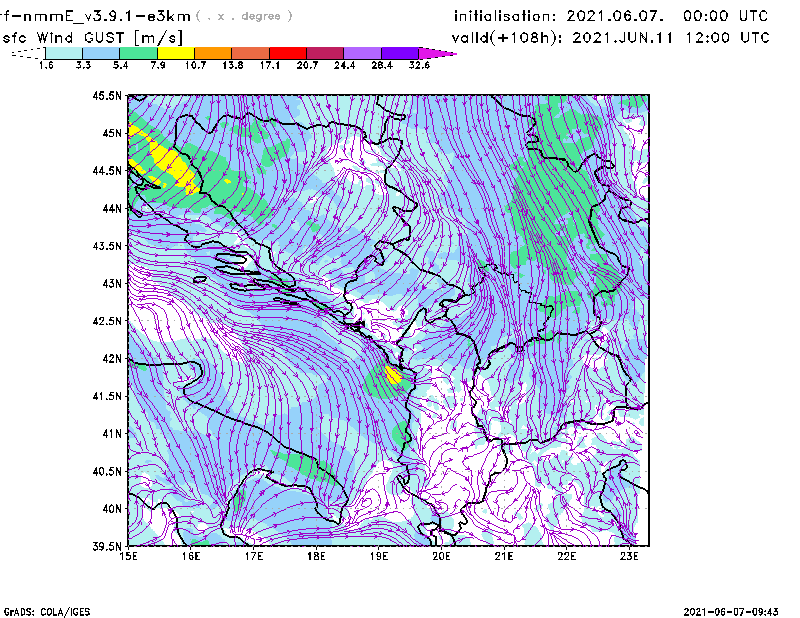Viewport: 800px width, 618px height.
Task: Click the 16E longitude label
Action: pyautogui.click(x=191, y=556)
